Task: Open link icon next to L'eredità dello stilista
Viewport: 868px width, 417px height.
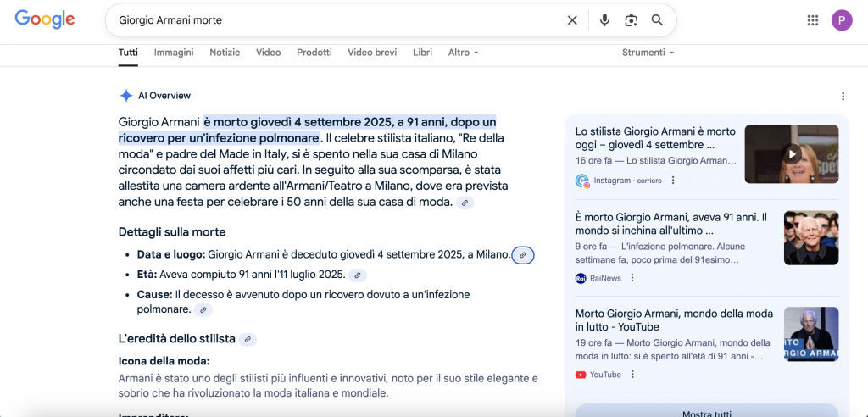Action: tap(248, 340)
